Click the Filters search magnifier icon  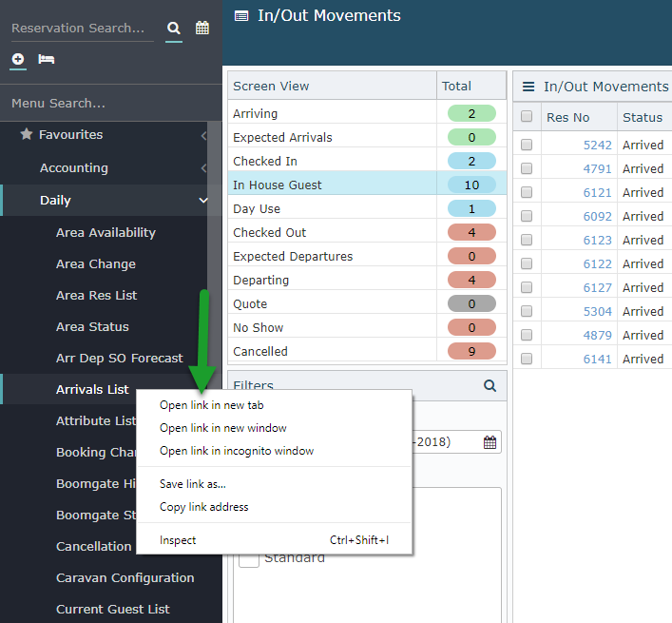pyautogui.click(x=490, y=385)
